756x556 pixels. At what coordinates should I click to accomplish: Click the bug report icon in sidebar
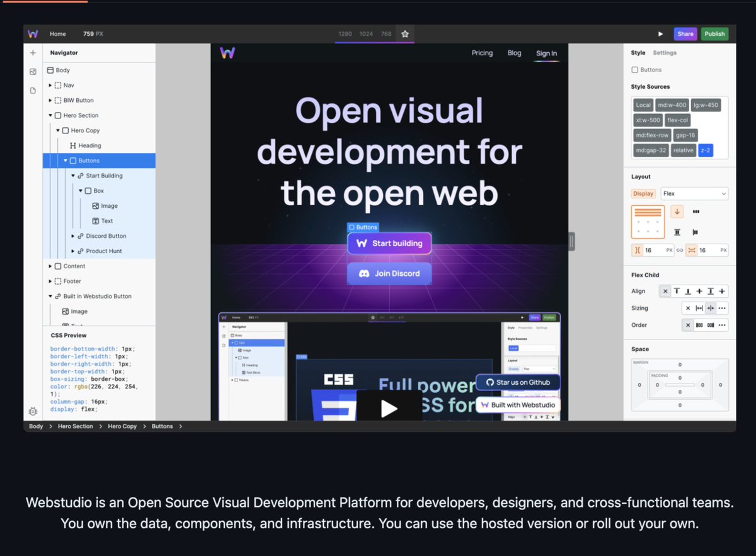click(x=33, y=411)
